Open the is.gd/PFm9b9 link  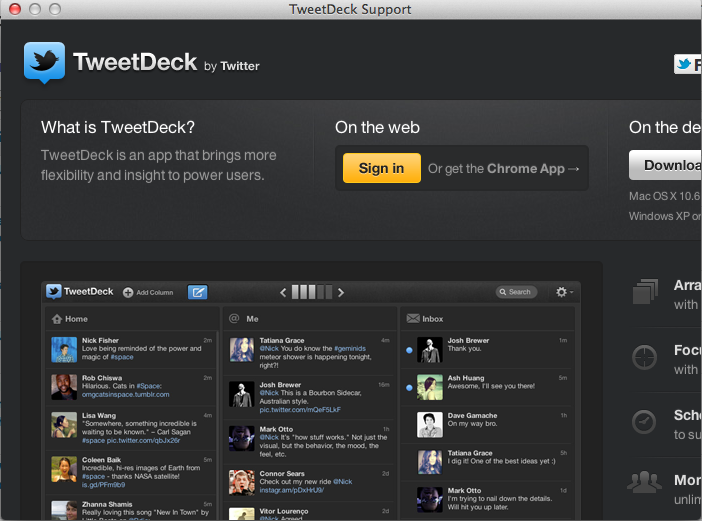click(x=103, y=485)
